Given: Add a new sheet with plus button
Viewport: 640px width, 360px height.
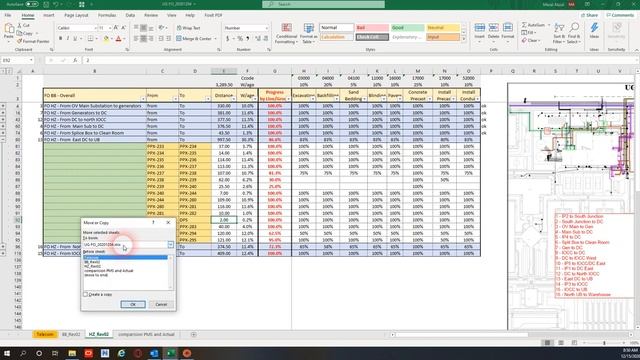Looking at the screenshot, I should [x=193, y=334].
